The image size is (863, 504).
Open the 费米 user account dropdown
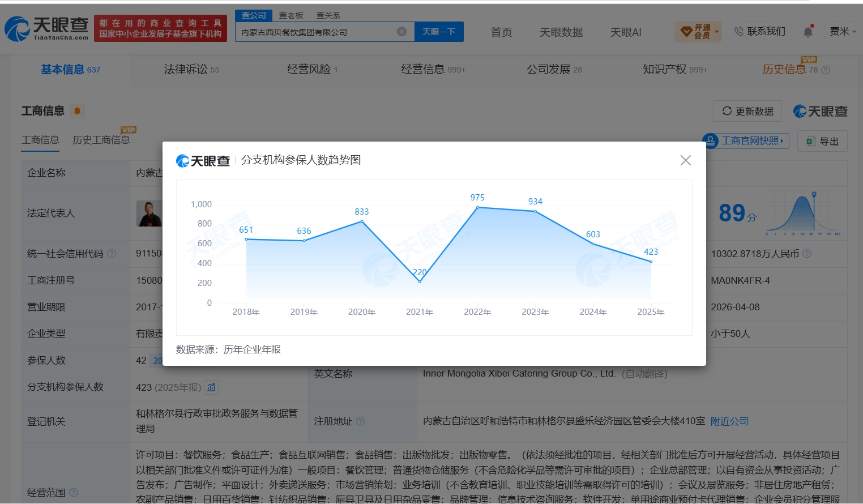tap(843, 31)
